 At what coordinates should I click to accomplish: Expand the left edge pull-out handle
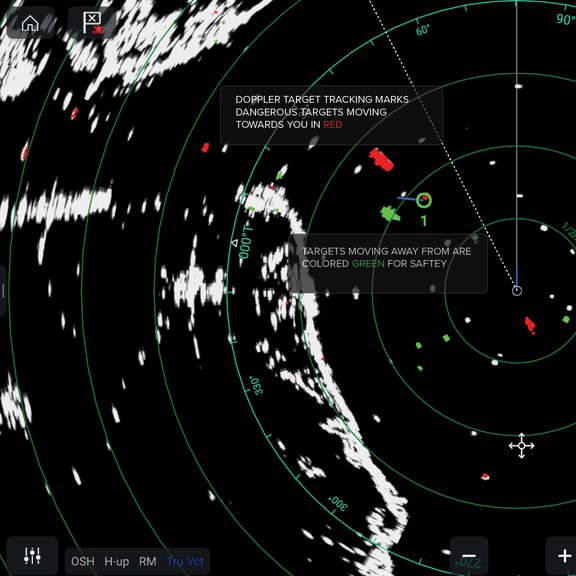point(3,291)
